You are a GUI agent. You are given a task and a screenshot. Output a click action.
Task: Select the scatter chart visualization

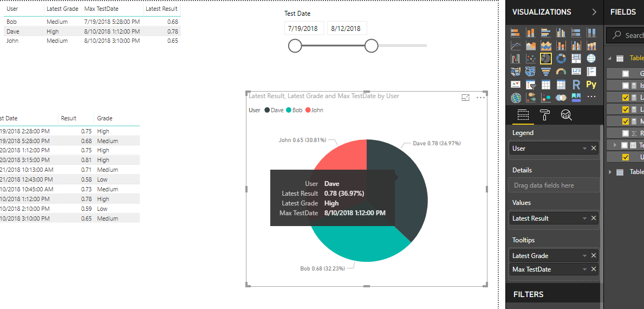click(x=531, y=59)
